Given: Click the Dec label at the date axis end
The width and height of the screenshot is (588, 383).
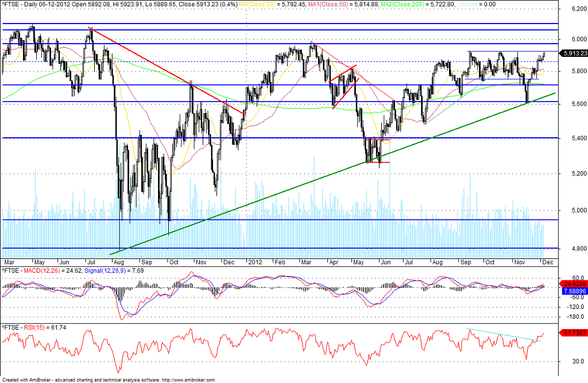Looking at the screenshot, I should [x=548, y=262].
